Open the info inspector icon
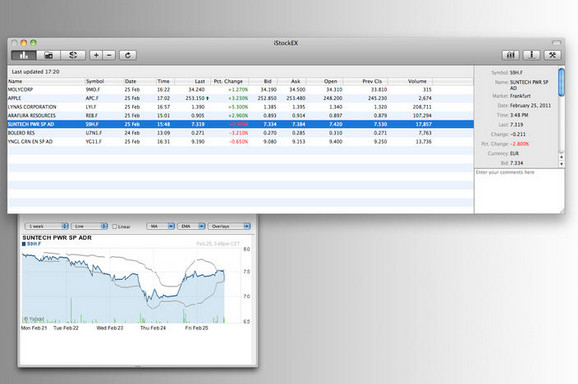Screen dimensions: 578x384 click(x=532, y=55)
